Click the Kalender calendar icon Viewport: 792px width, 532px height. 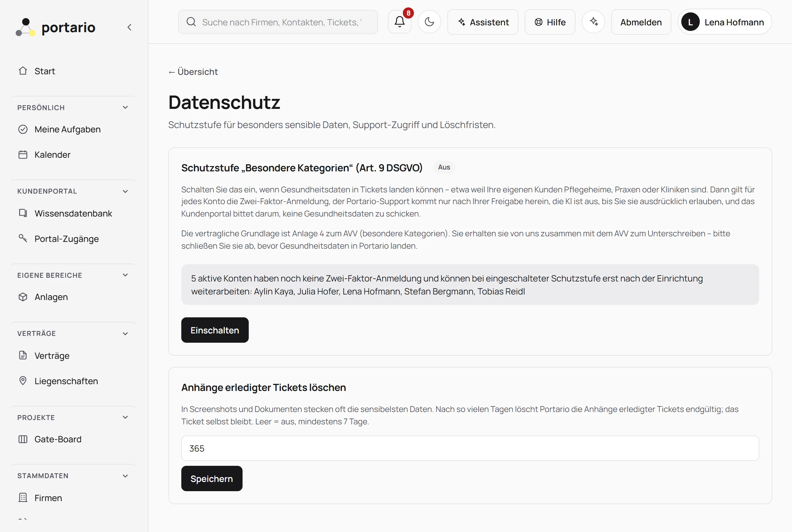click(23, 155)
